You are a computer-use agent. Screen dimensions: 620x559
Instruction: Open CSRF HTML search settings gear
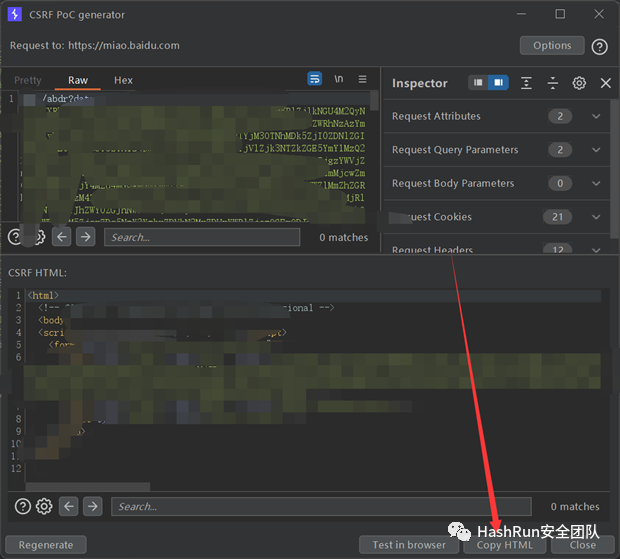[44, 506]
